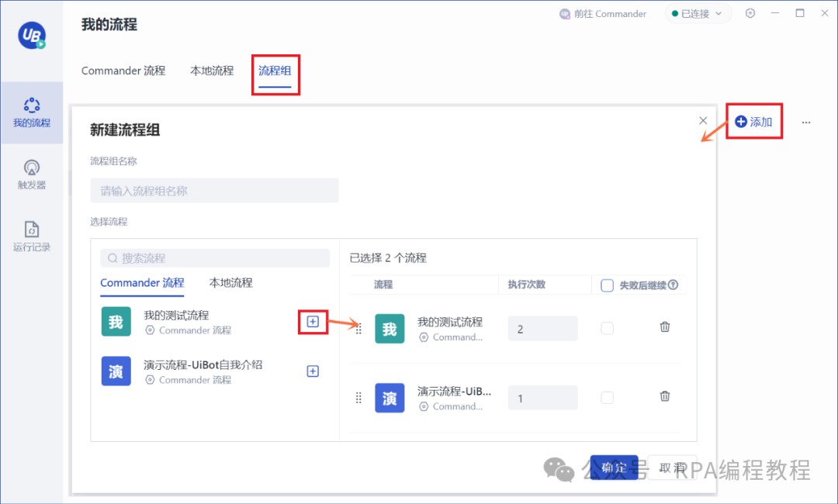
Task: Click the help icon beside 失败后继续
Action: tap(674, 285)
